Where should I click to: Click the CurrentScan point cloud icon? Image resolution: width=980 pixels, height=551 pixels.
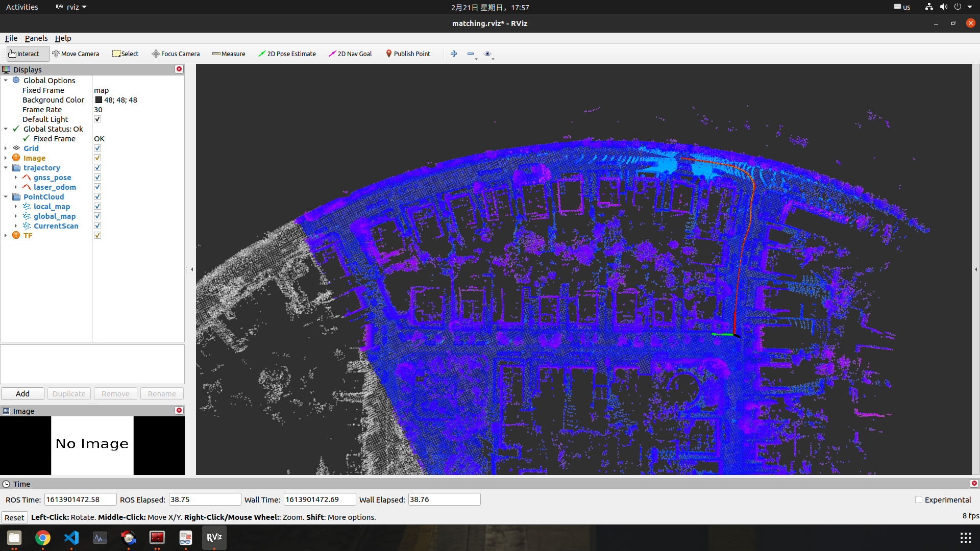27,226
